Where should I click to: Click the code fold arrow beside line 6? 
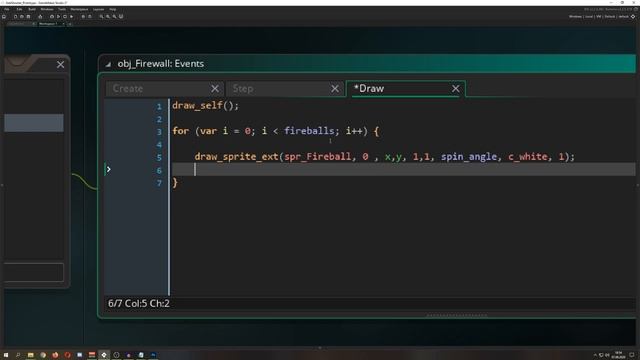pyautogui.click(x=109, y=169)
